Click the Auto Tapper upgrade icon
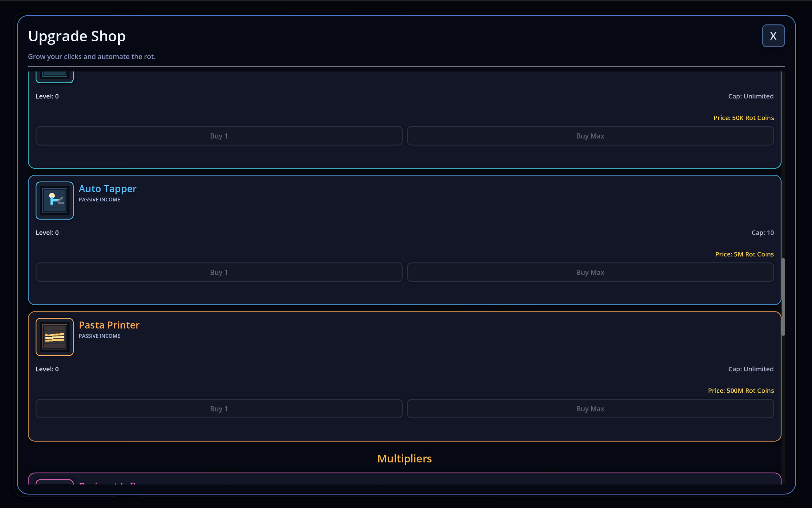The image size is (812, 508). (54, 200)
